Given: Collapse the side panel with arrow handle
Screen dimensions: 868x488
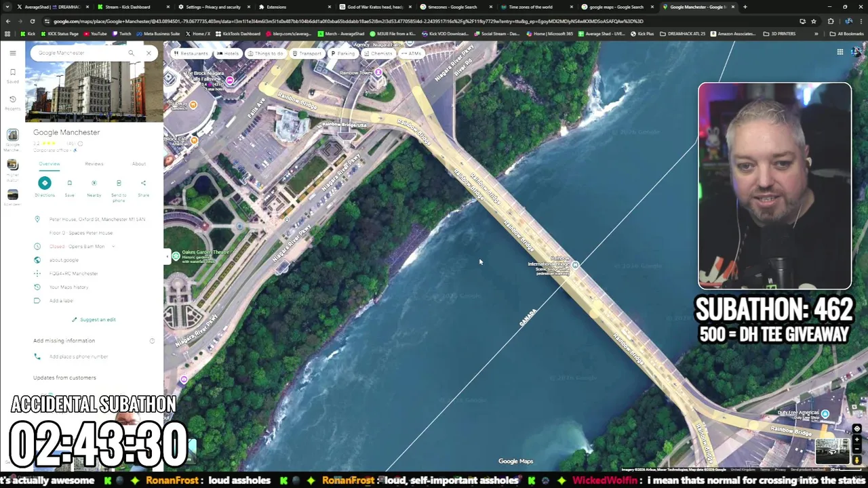Looking at the screenshot, I should (x=166, y=256).
